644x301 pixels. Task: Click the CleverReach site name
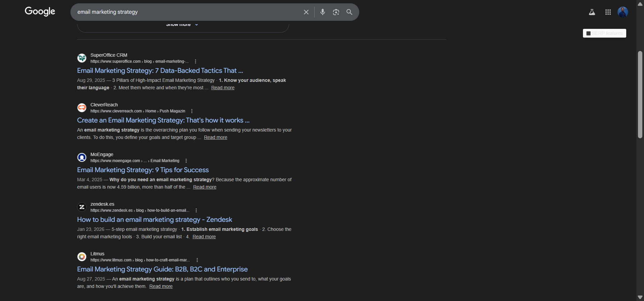[104, 105]
